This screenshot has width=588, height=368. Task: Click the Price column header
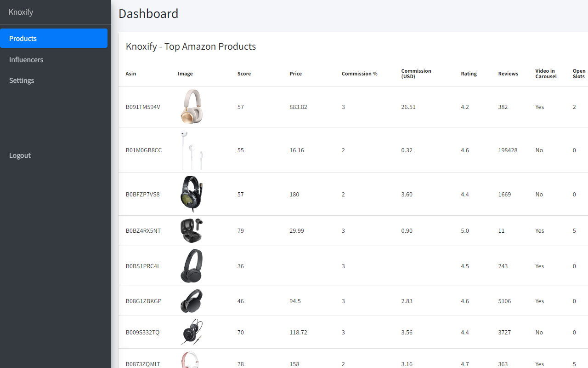coord(296,74)
